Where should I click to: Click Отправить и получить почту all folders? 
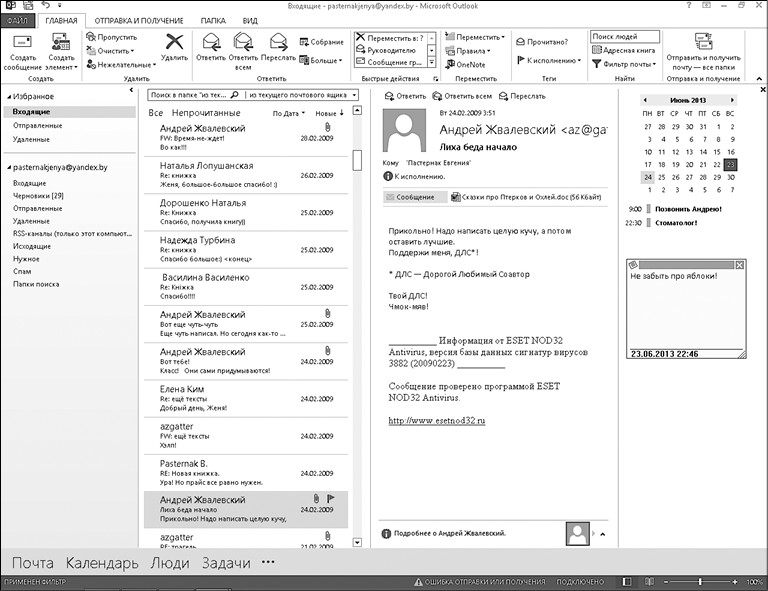click(704, 46)
